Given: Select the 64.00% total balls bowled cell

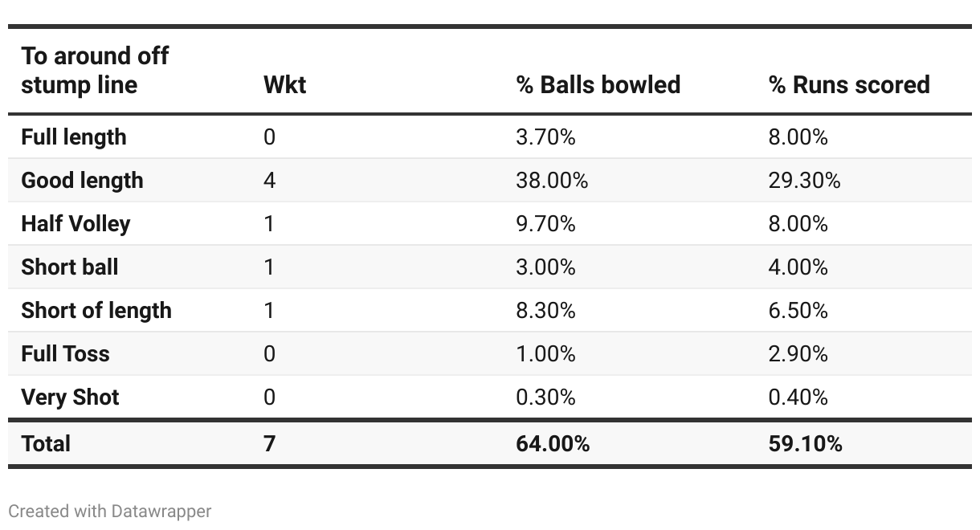Looking at the screenshot, I should (x=553, y=443).
